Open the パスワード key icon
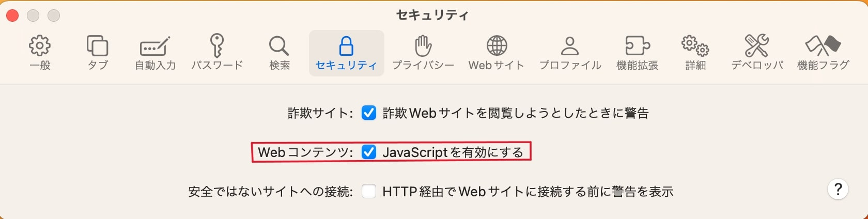868x219 pixels. pos(217,45)
